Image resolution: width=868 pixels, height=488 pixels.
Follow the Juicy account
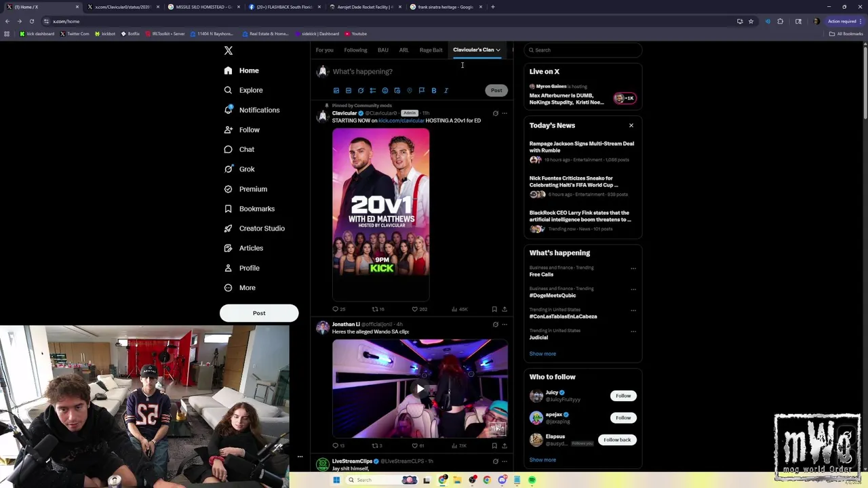[x=623, y=396]
